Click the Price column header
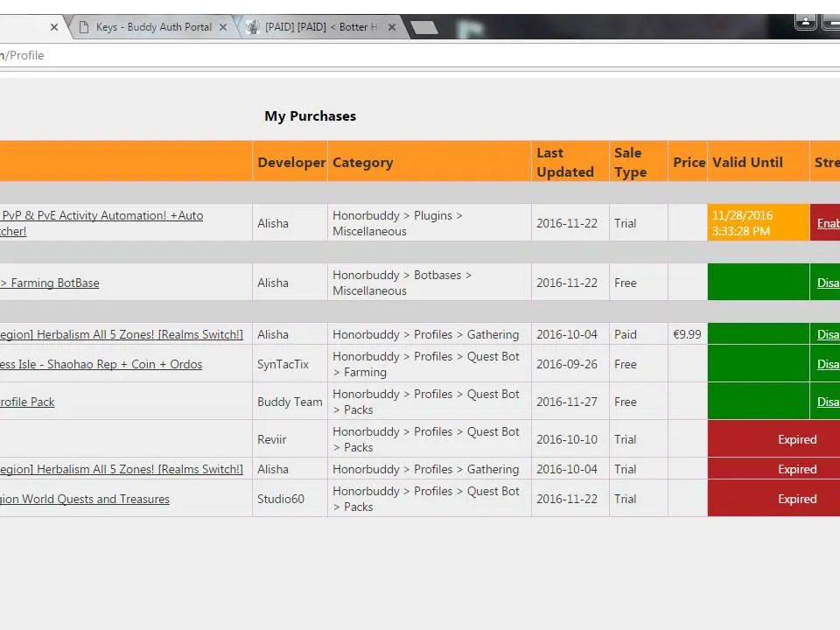 (689, 163)
